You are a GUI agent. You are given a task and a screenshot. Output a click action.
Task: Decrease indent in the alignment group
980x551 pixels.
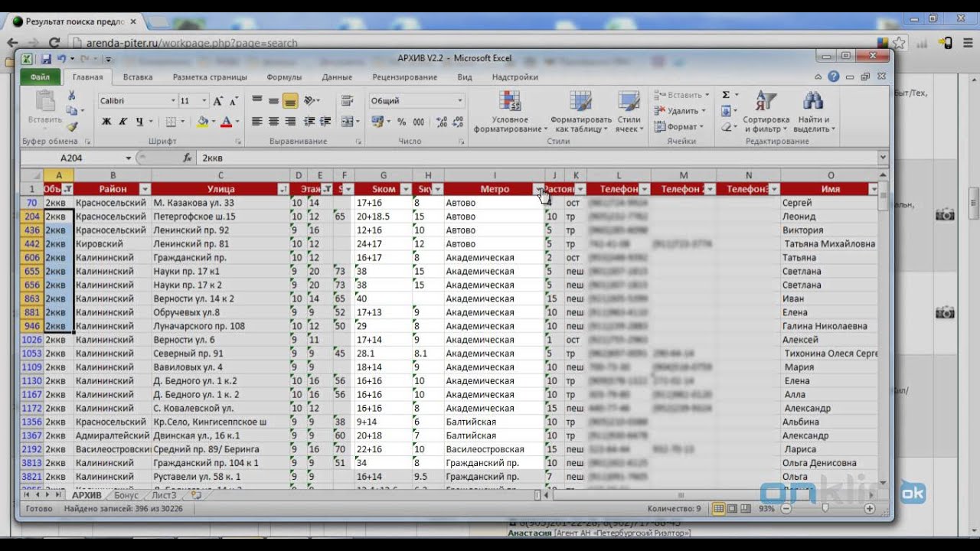tap(309, 122)
